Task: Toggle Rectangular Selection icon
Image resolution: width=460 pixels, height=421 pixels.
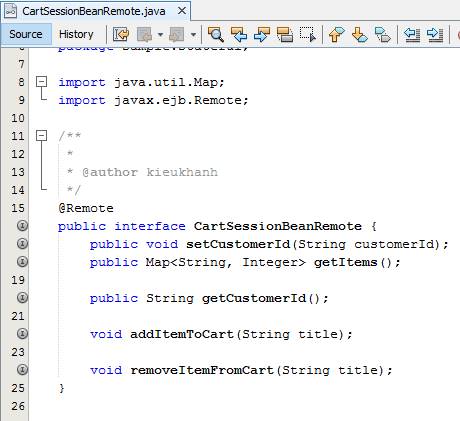Action: pos(308,34)
